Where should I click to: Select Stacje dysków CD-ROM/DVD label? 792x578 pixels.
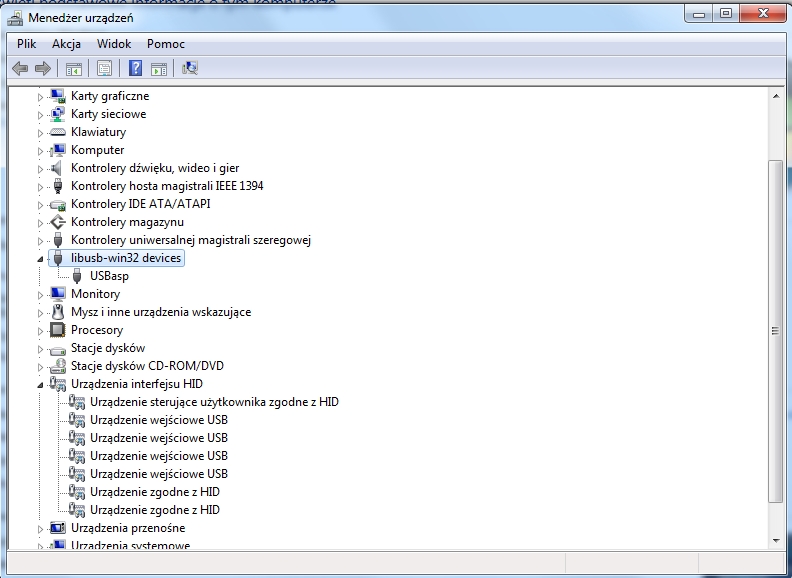coord(147,366)
